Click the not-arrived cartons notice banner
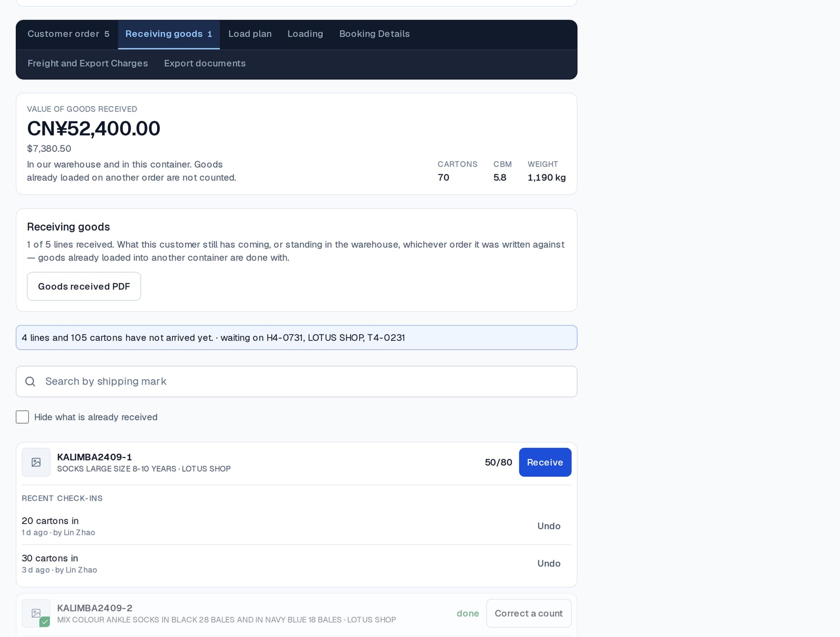Image resolution: width=840 pixels, height=637 pixels. 297,338
